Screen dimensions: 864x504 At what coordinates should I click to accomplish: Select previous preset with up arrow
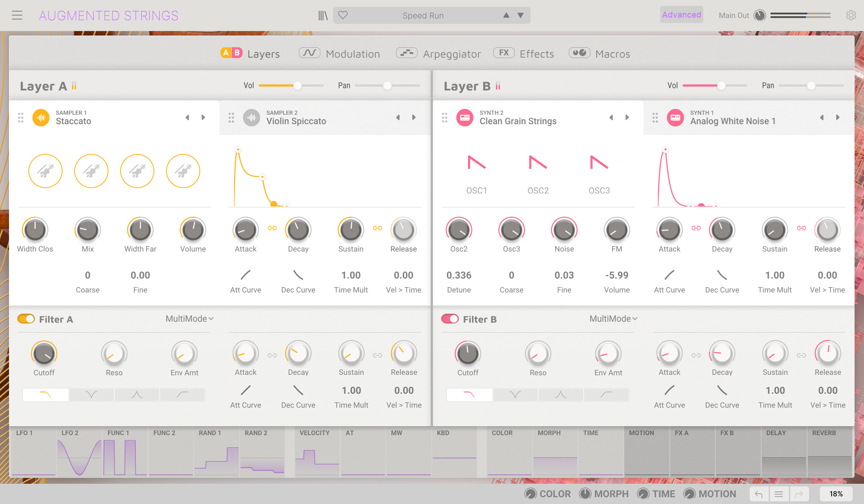click(x=506, y=15)
